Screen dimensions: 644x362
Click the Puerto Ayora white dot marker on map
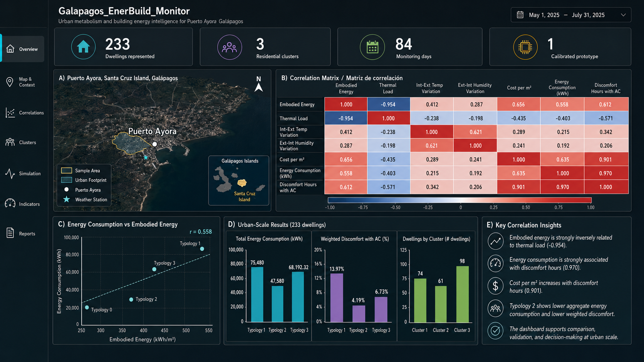pos(154,144)
